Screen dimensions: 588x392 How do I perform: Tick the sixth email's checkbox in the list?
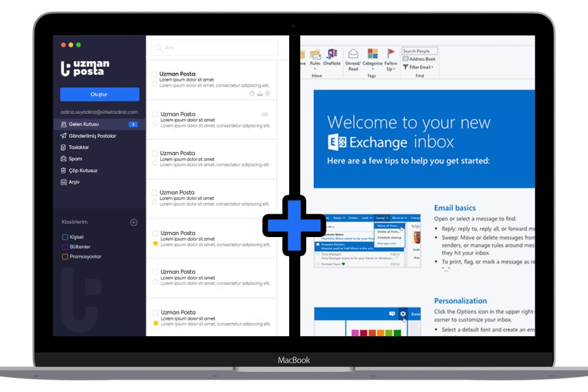155,272
